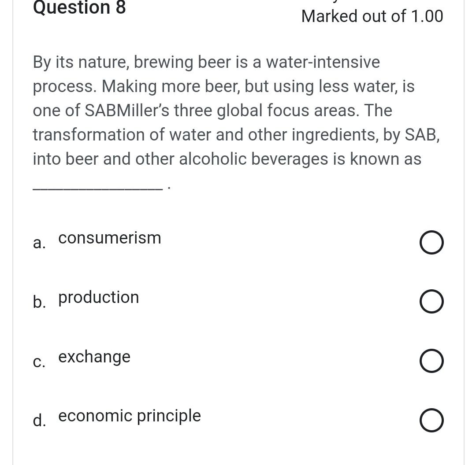
Task: Select the radio button for option b
Action: pos(431,301)
